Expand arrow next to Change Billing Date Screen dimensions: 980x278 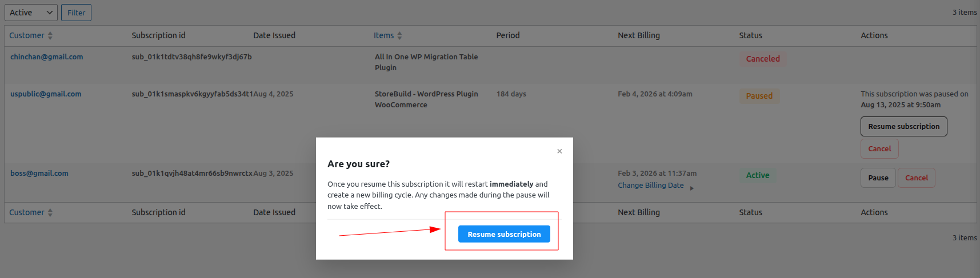(691, 188)
